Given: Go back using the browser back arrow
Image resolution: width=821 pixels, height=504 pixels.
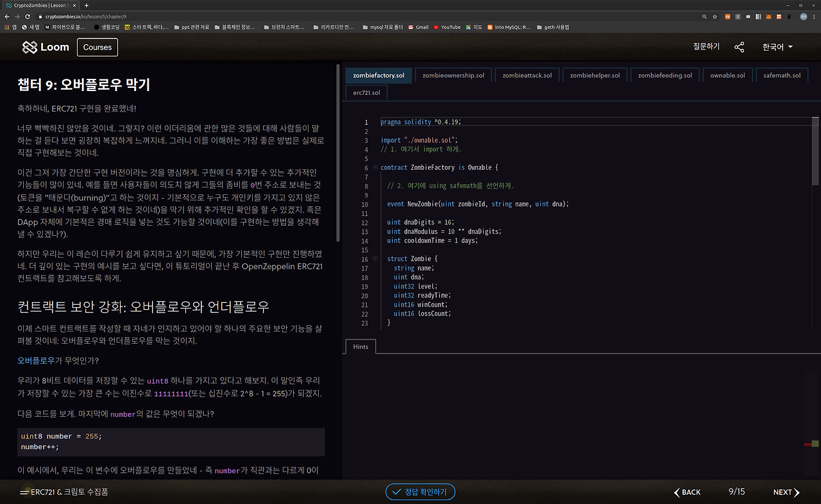Looking at the screenshot, I should pyautogui.click(x=8, y=17).
